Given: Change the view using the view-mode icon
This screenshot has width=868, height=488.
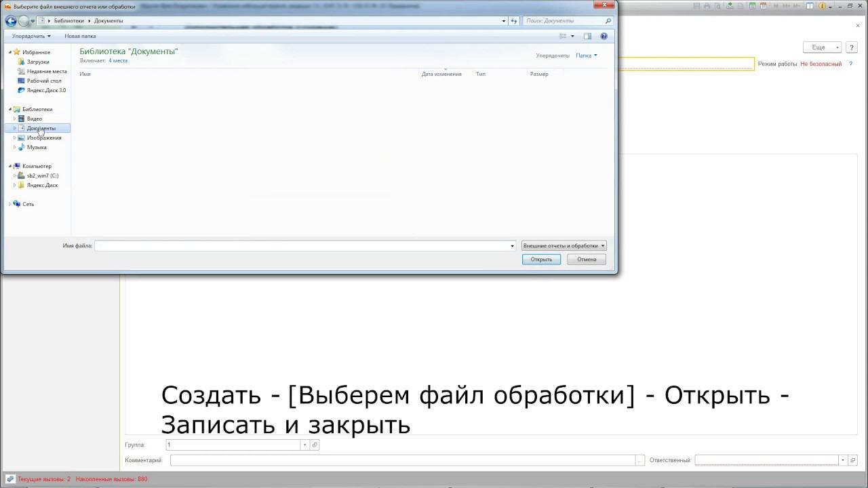Looking at the screenshot, I should coord(563,36).
